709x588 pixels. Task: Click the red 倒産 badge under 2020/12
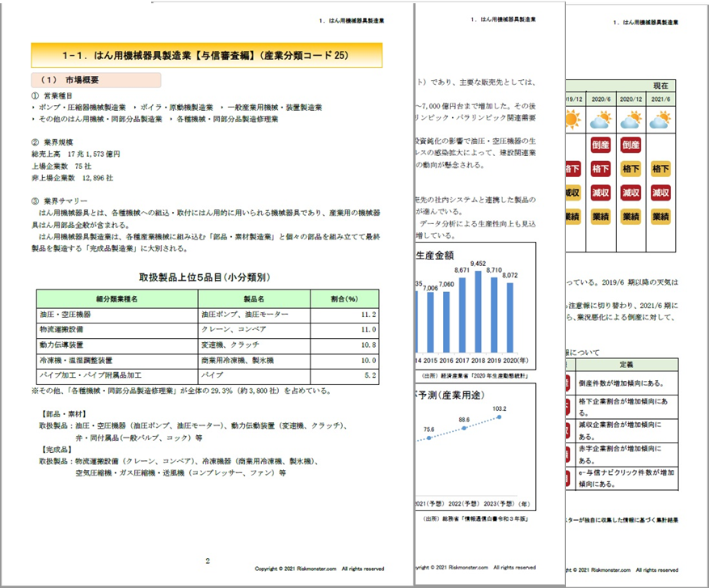click(x=630, y=146)
